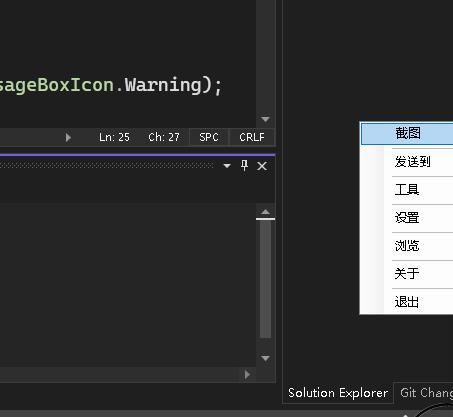
Task: Close the lower tool window
Action: point(262,166)
